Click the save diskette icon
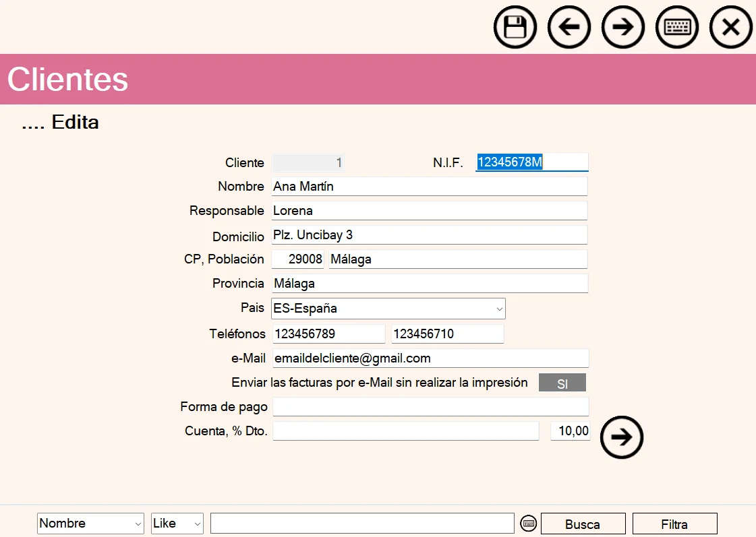Screen dimensions: 756x537 click(x=515, y=28)
